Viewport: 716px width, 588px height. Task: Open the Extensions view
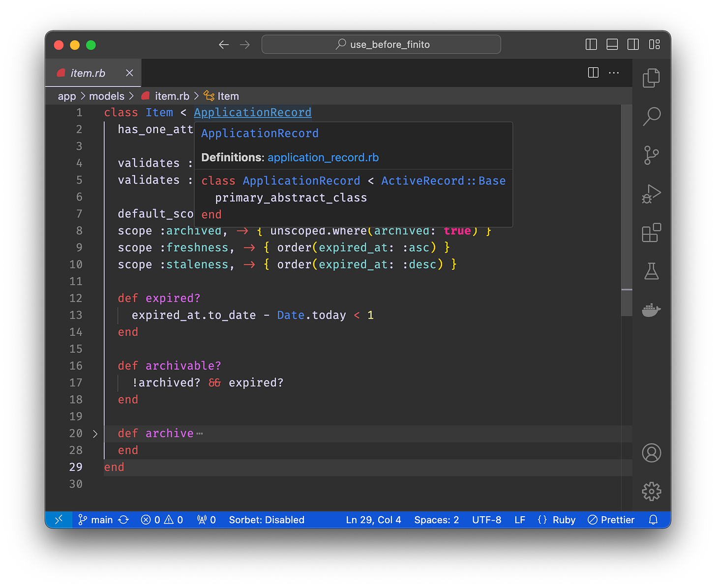tap(651, 233)
